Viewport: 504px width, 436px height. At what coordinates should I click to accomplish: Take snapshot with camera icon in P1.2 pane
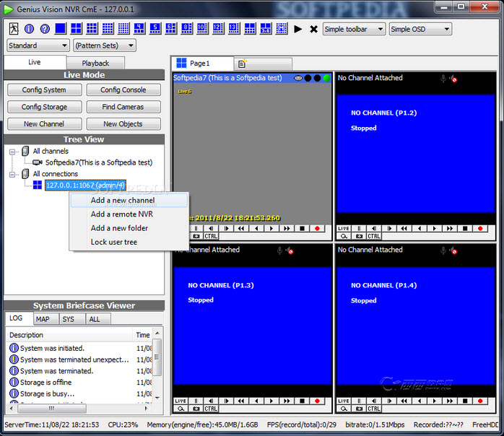click(x=359, y=236)
